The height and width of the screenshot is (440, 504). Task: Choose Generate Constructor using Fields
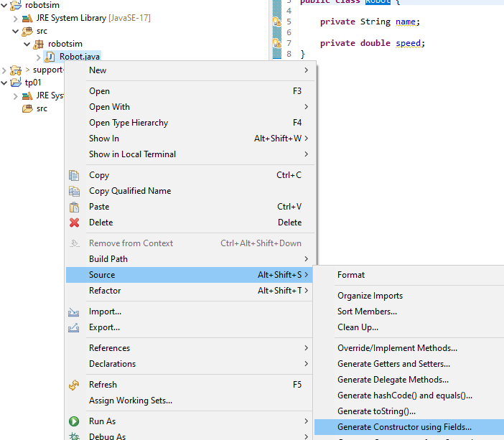[404, 427]
